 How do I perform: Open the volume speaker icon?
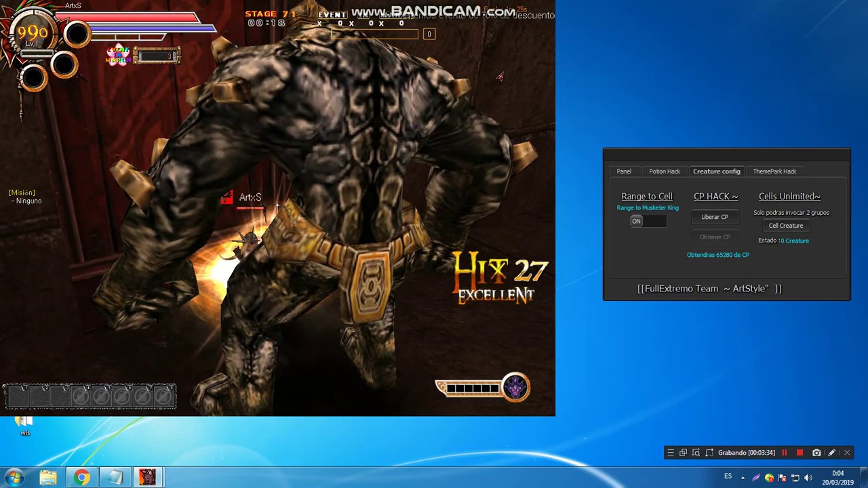(x=808, y=478)
